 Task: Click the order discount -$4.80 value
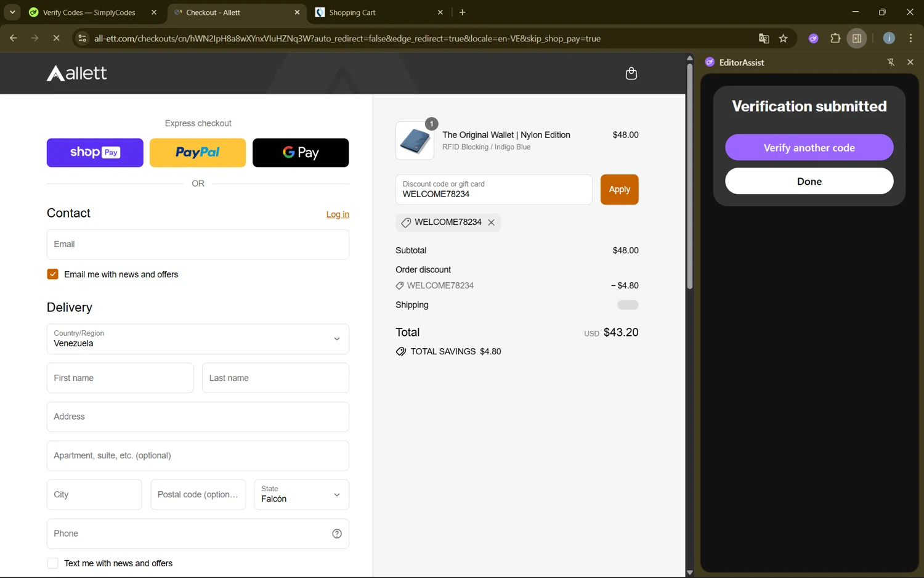coord(625,286)
